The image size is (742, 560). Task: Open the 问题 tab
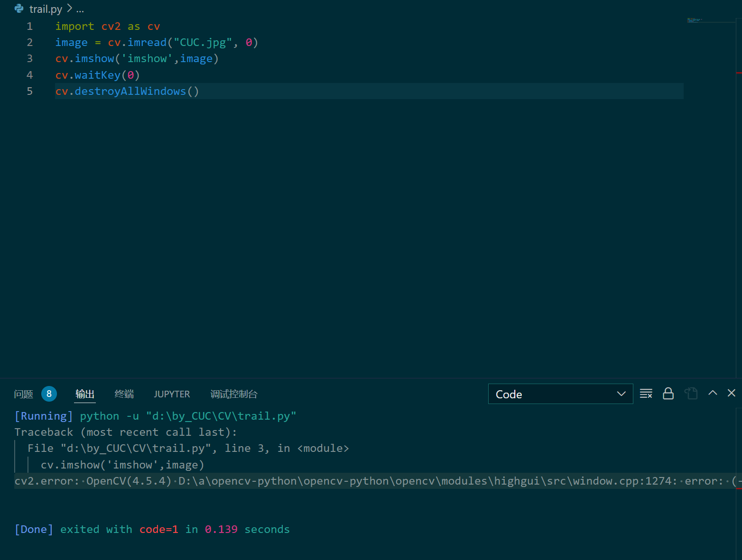(23, 394)
